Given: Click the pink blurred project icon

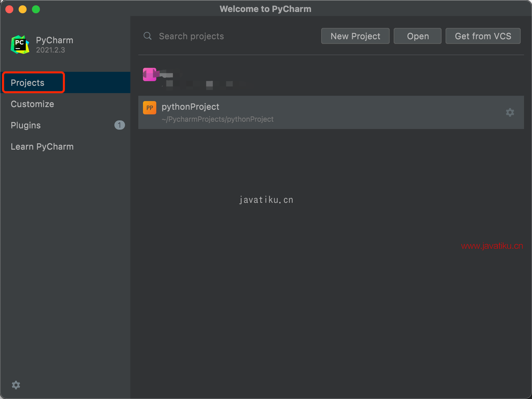Looking at the screenshot, I should 150,74.
